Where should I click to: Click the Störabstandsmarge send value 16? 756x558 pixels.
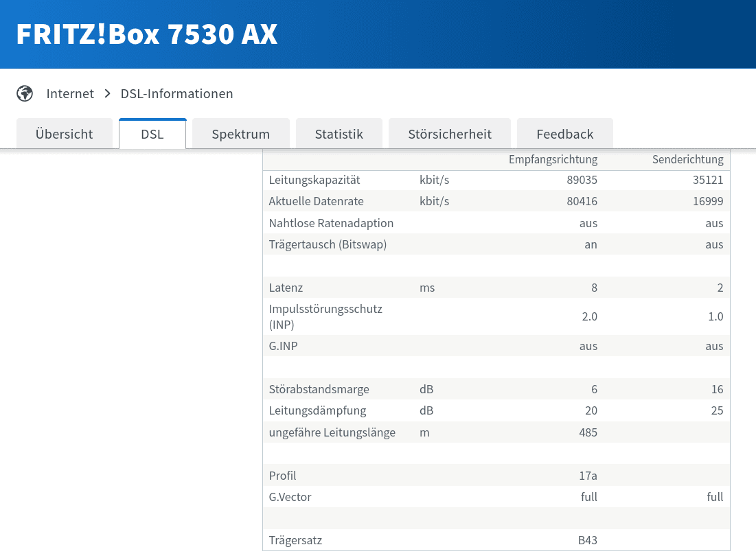coord(718,389)
